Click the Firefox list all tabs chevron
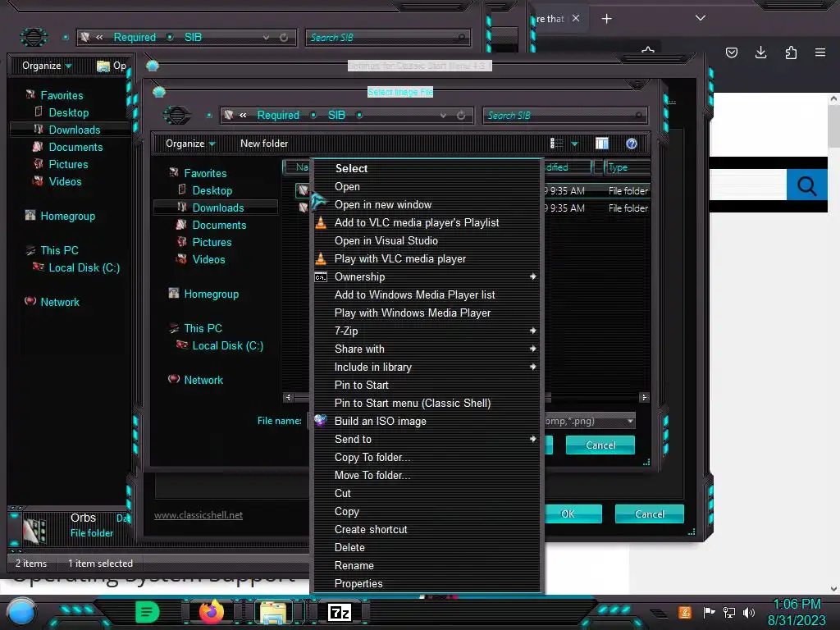Image resolution: width=840 pixels, height=630 pixels. [701, 18]
